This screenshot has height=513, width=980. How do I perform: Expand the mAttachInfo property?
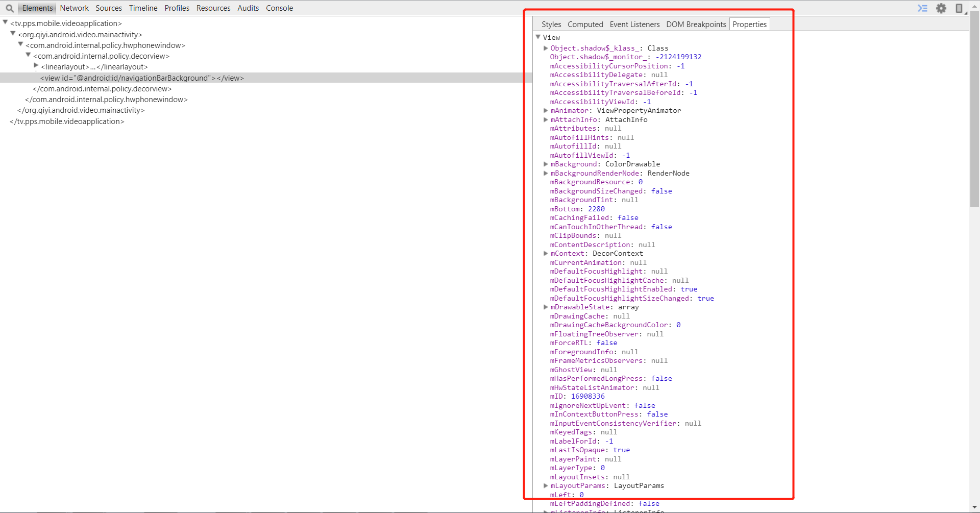coord(546,119)
